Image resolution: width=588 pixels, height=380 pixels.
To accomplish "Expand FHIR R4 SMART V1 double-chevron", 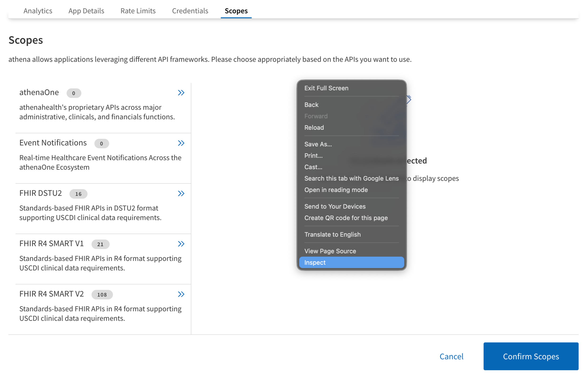I will (x=181, y=244).
